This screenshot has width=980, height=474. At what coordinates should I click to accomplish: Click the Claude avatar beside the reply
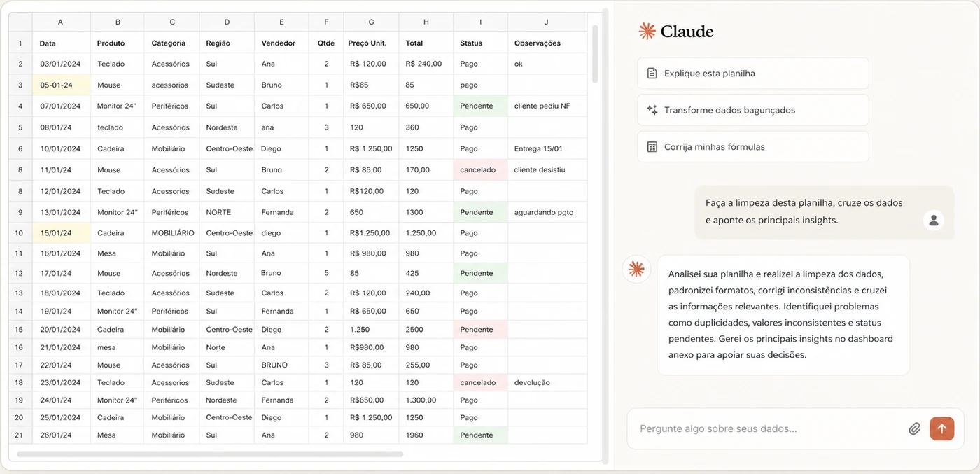point(636,269)
